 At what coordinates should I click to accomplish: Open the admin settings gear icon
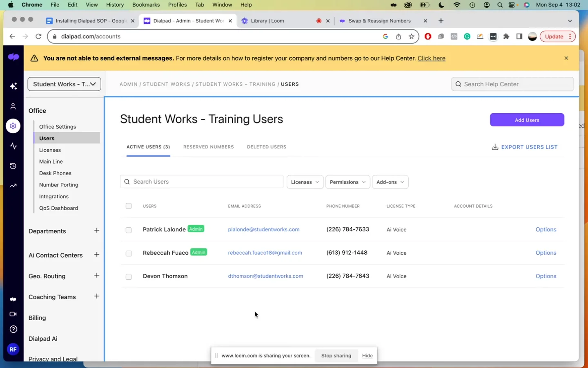[13, 126]
